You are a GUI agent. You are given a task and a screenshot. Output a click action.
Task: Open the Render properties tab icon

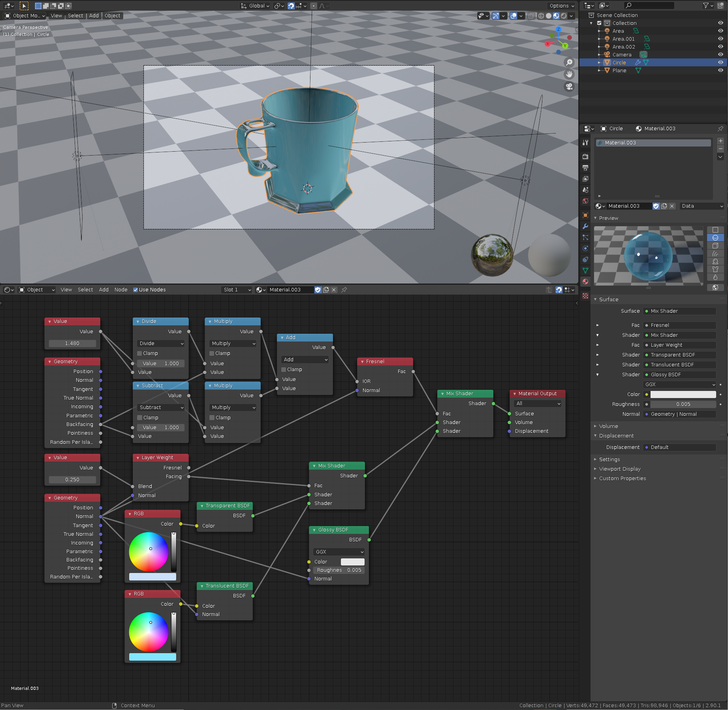585,157
